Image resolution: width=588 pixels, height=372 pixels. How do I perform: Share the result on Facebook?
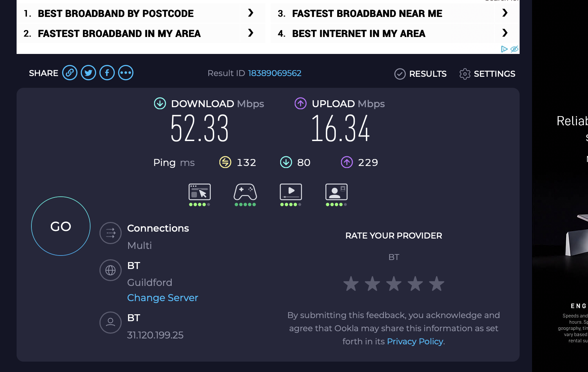pos(107,73)
